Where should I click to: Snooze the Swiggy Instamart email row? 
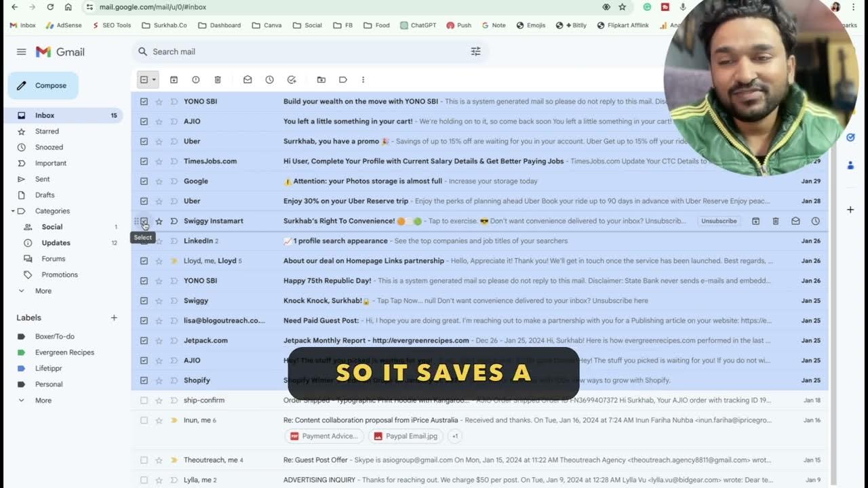[815, 221]
